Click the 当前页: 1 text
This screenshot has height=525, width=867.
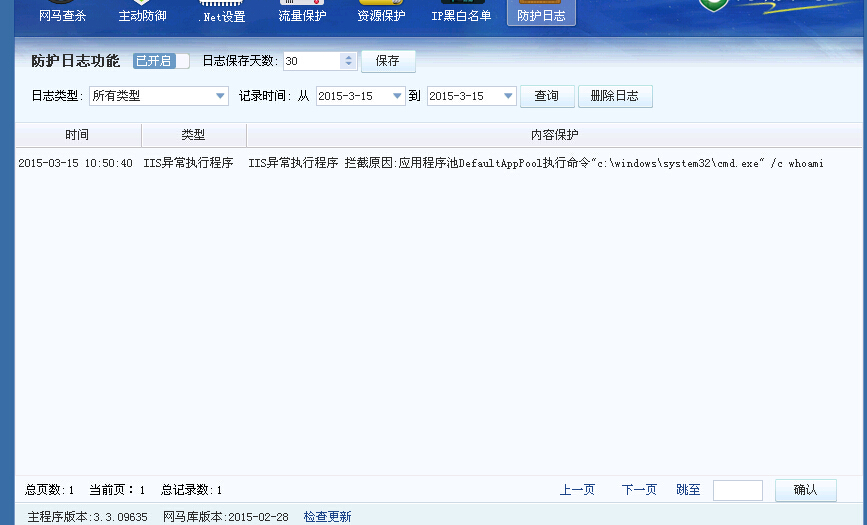[117, 490]
